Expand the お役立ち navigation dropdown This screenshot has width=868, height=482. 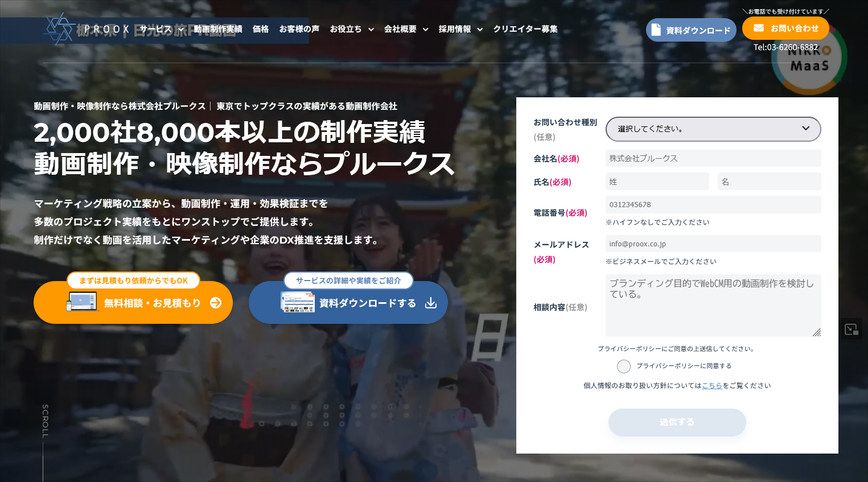[x=351, y=29]
